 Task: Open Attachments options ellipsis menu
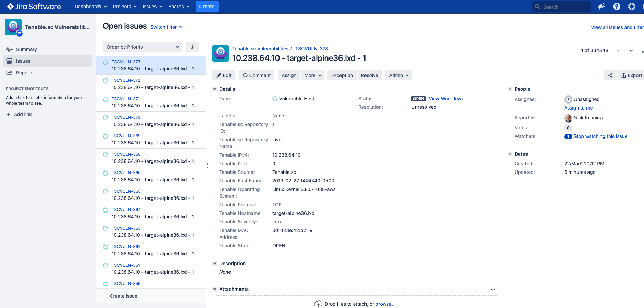[x=493, y=290]
